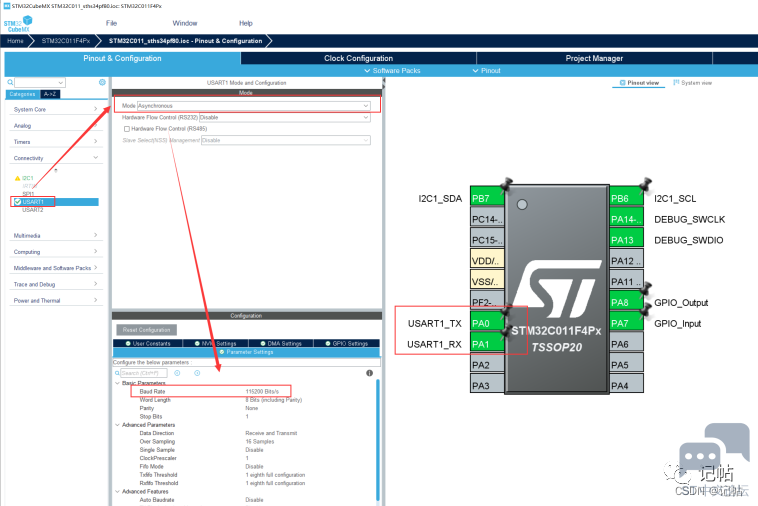Viewport: 758px width, 506px height.
Task: Collapse the Advanced Parameters group
Action: click(x=117, y=425)
